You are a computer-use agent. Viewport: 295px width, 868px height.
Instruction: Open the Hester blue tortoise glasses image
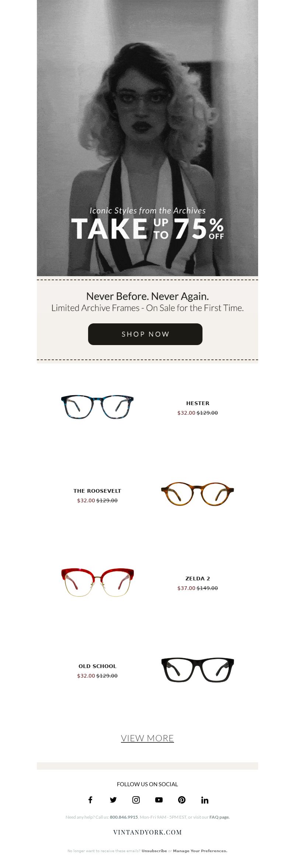pyautogui.click(x=97, y=407)
